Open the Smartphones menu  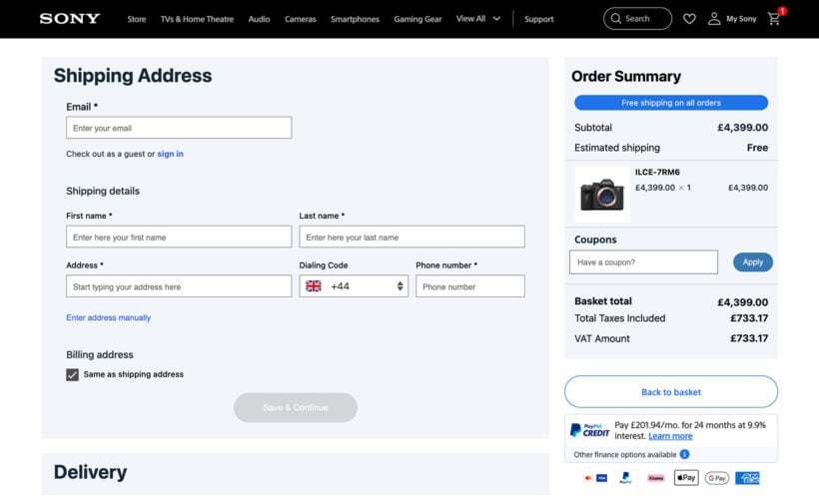(x=355, y=19)
